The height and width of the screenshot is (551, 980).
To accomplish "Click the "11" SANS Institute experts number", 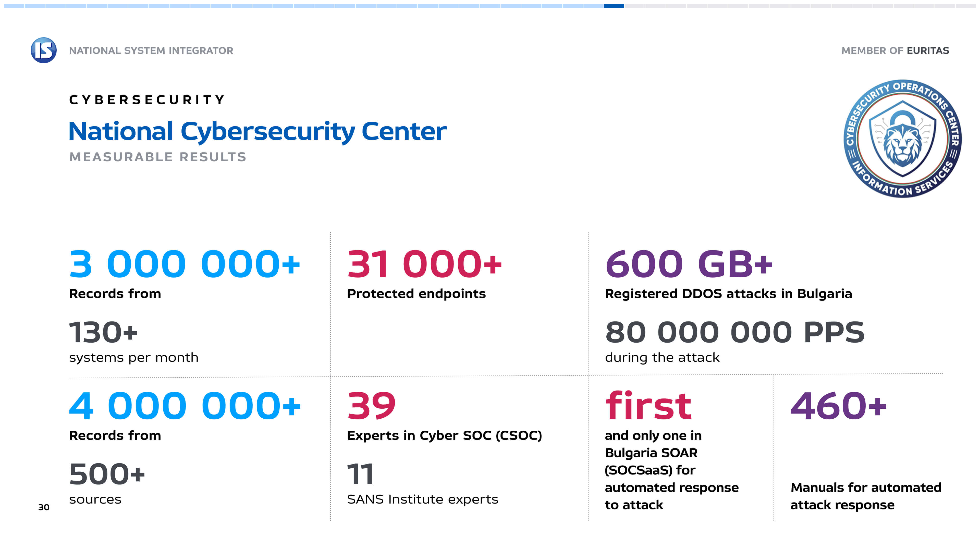I will click(x=360, y=474).
